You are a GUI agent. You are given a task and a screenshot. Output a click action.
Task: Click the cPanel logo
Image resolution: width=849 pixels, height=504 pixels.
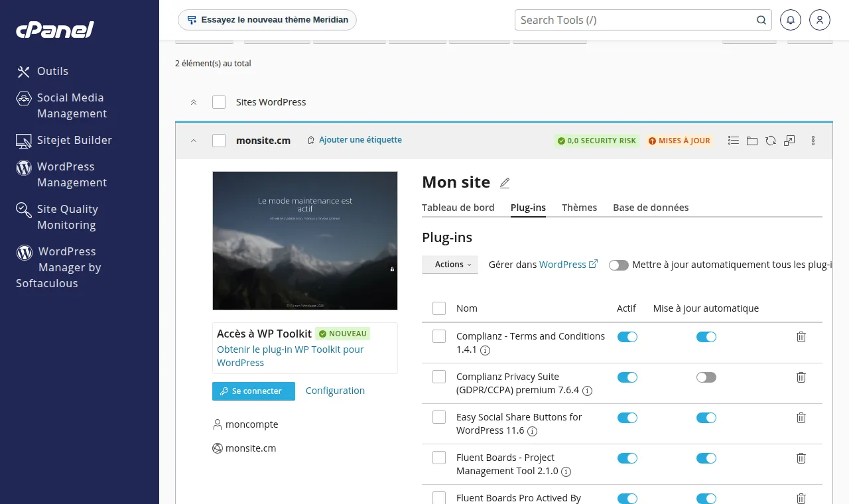[55, 30]
